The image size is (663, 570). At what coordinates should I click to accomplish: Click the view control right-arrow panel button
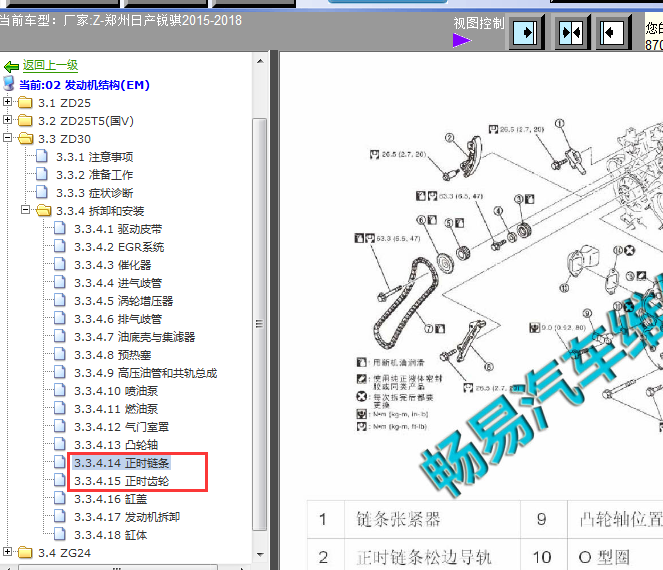[x=526, y=32]
